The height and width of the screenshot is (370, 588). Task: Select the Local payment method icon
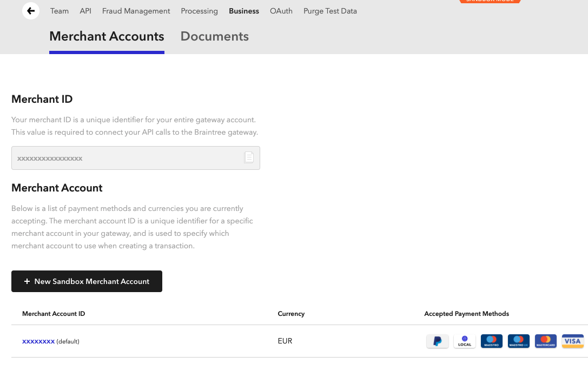point(464,341)
